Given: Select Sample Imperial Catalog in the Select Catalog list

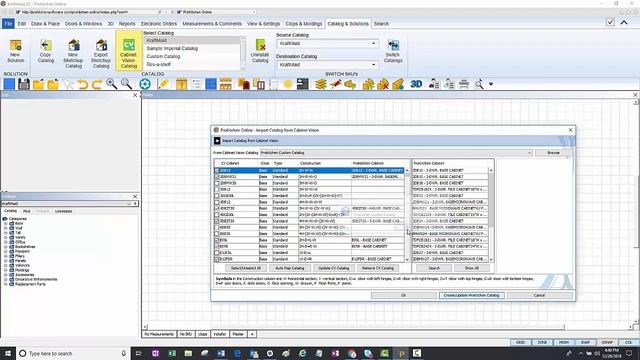Looking at the screenshot, I should click(x=172, y=48).
